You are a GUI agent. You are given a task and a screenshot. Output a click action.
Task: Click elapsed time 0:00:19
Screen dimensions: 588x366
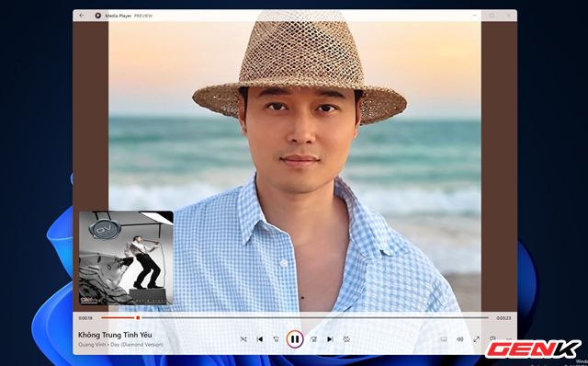[85, 318]
